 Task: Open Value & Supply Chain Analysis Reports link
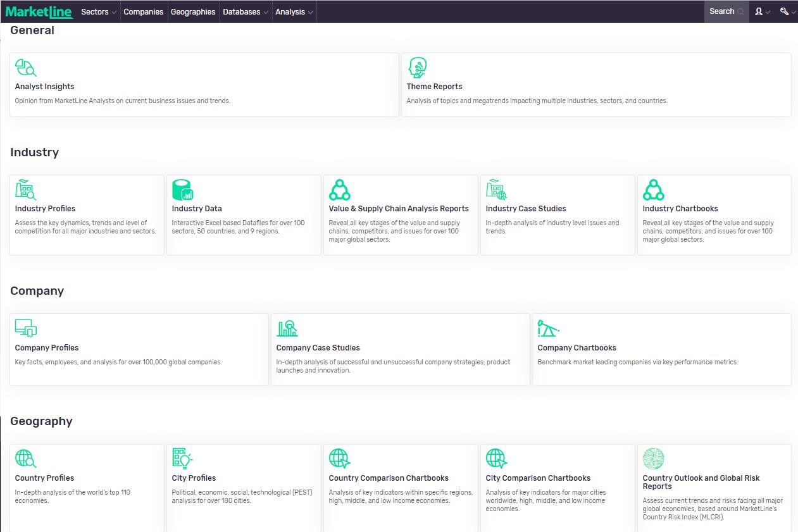click(x=399, y=209)
